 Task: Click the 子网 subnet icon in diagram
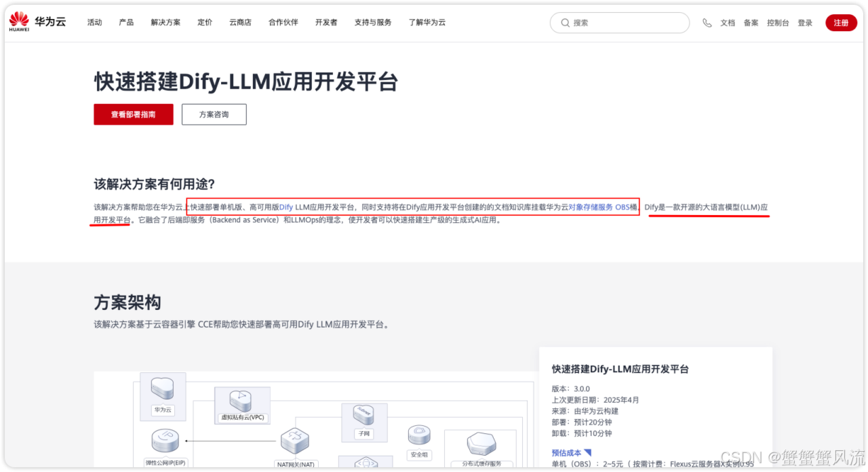[x=363, y=415]
